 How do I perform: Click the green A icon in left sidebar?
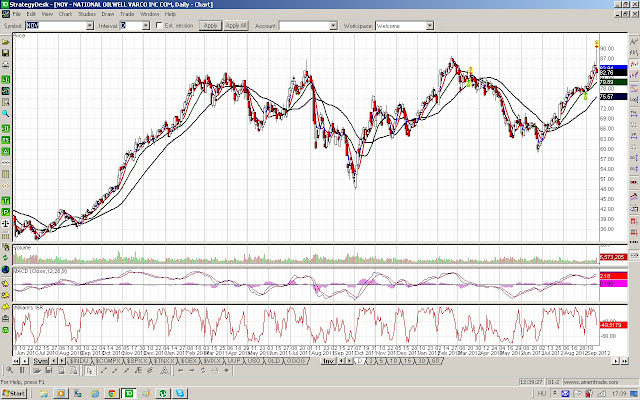point(6,151)
